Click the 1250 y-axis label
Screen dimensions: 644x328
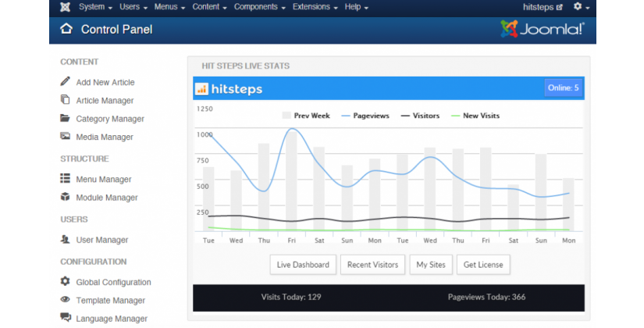pyautogui.click(x=205, y=109)
